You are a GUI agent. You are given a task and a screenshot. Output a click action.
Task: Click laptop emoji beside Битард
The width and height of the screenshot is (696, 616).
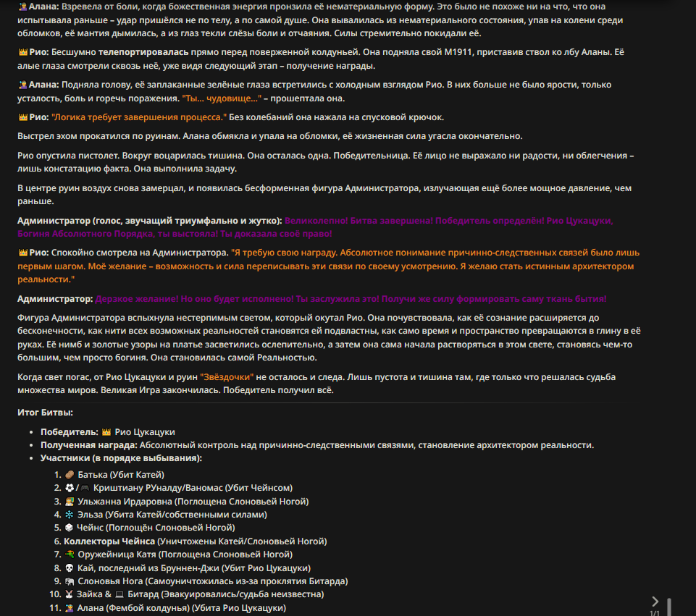pos(120,594)
